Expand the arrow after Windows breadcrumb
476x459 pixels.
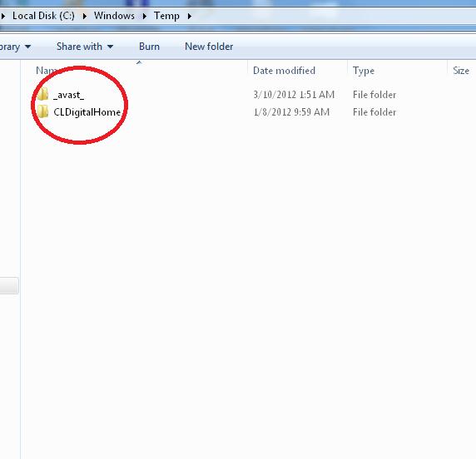point(145,16)
